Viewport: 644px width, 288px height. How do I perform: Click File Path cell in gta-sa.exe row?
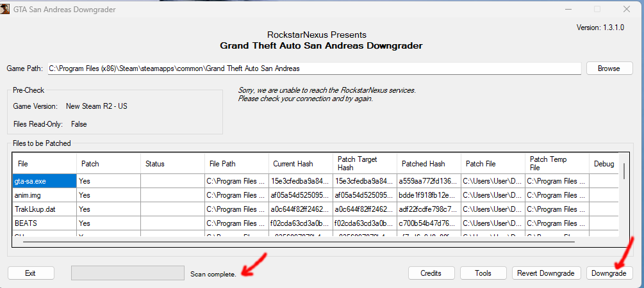click(x=236, y=181)
